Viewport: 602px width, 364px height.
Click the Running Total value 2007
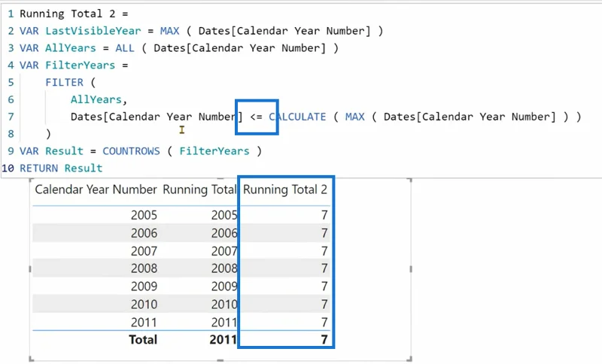coord(224,251)
